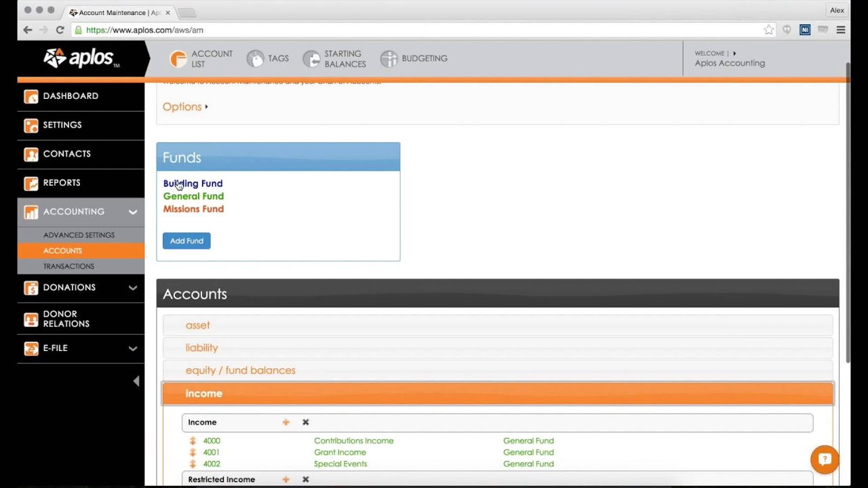Delete Income group with X icon
868x488 pixels.
coord(306,422)
